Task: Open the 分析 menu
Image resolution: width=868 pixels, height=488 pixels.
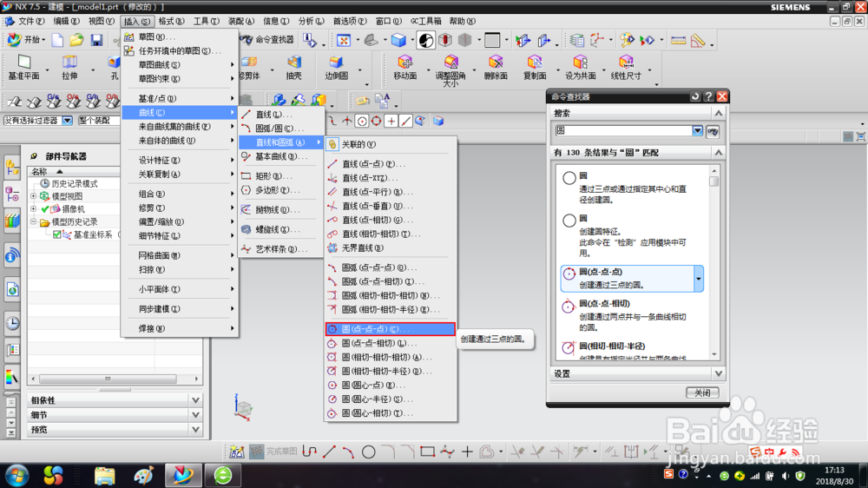Action: [x=311, y=21]
